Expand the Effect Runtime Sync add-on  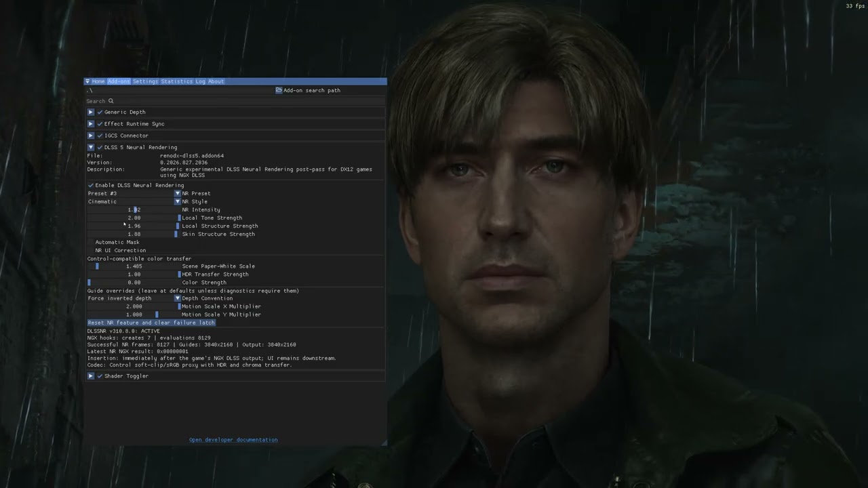point(91,124)
